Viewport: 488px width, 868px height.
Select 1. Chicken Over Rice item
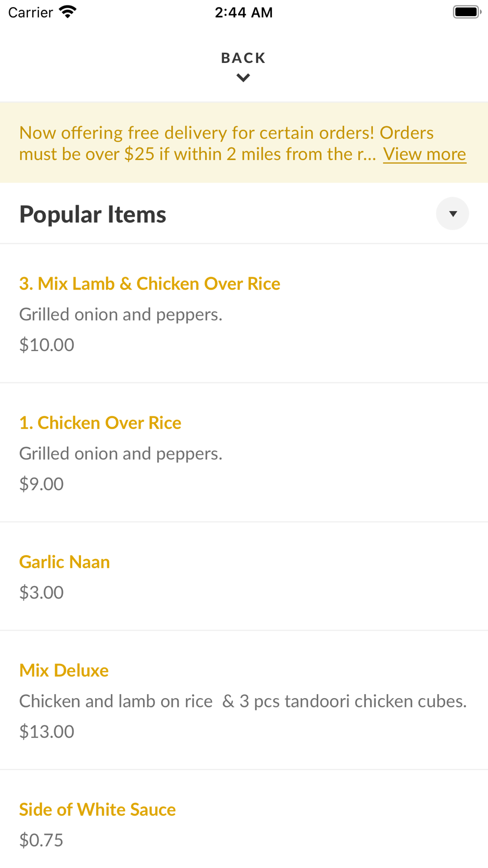[x=100, y=423]
